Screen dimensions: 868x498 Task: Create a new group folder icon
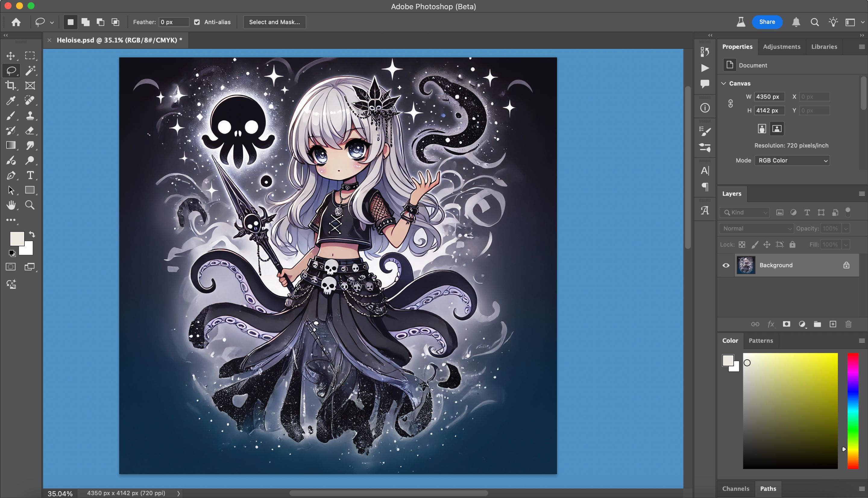point(817,324)
